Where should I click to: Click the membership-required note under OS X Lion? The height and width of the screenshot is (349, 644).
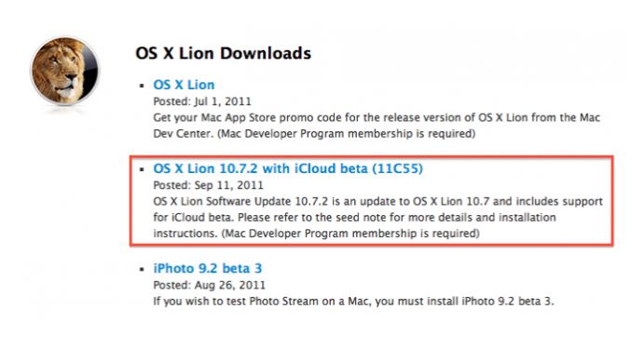click(x=346, y=134)
